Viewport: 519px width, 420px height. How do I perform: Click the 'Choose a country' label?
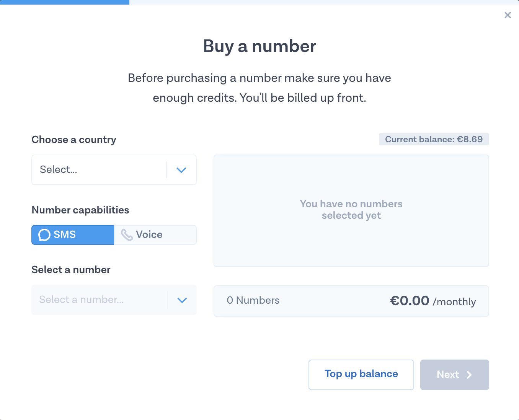coord(74,140)
